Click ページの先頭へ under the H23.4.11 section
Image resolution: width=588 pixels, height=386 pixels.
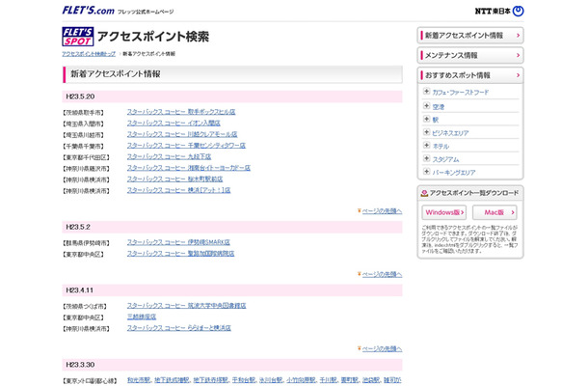pos(380,349)
